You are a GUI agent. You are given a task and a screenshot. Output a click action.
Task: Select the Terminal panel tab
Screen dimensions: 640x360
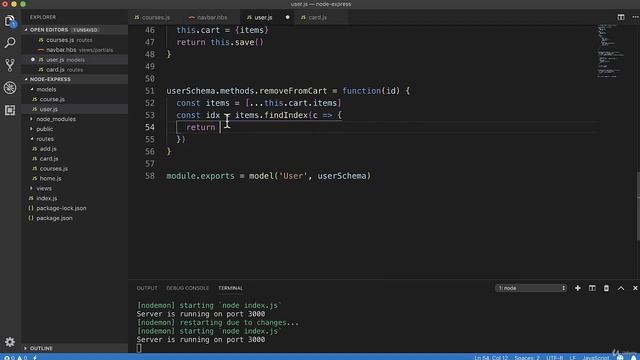[x=230, y=288]
